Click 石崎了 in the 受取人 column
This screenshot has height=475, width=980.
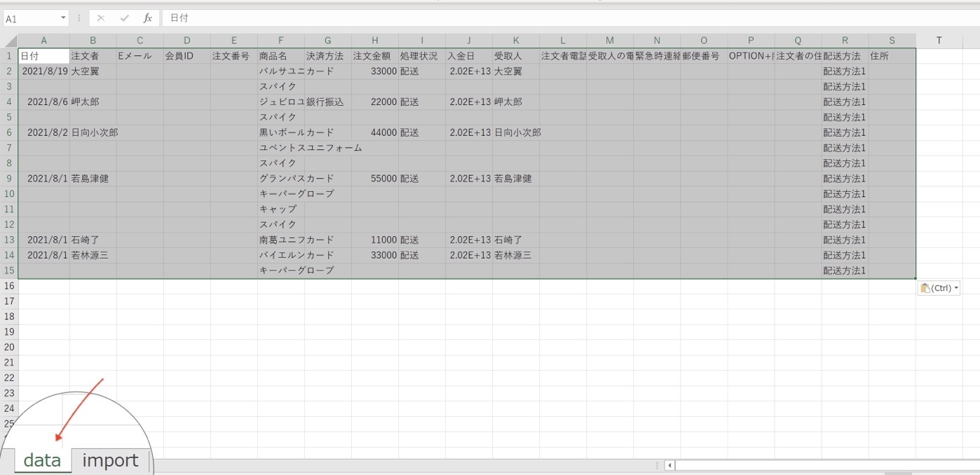[x=516, y=240]
